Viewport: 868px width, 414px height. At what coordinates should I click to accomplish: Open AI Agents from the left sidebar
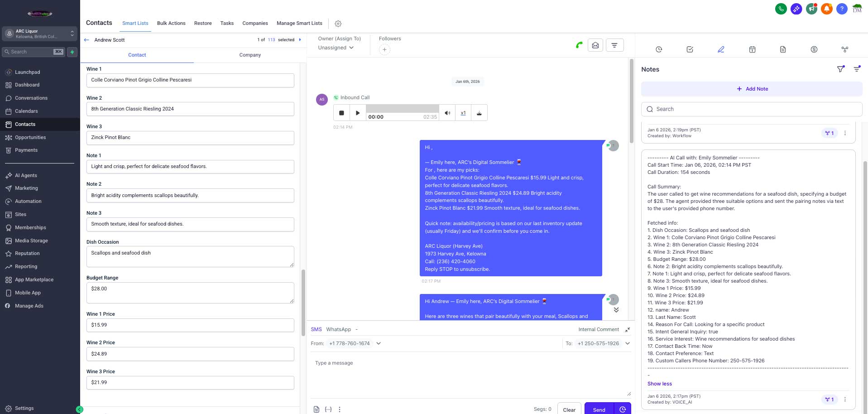[25, 175]
